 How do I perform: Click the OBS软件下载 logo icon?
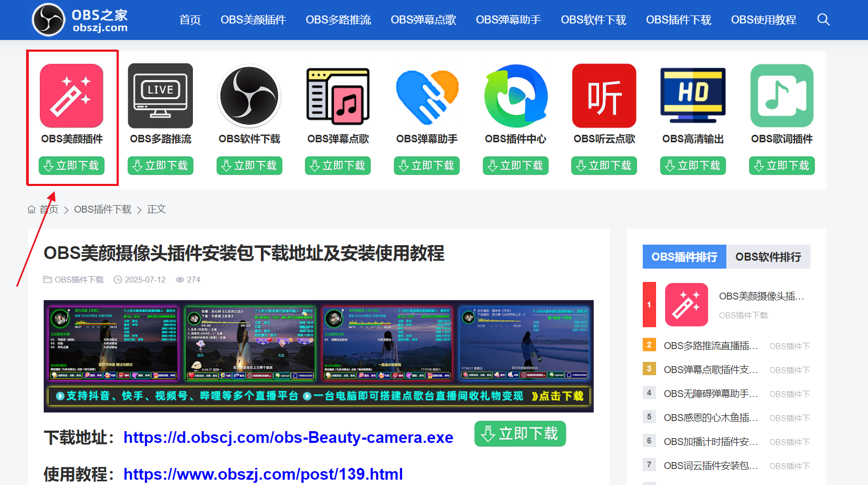tap(249, 96)
